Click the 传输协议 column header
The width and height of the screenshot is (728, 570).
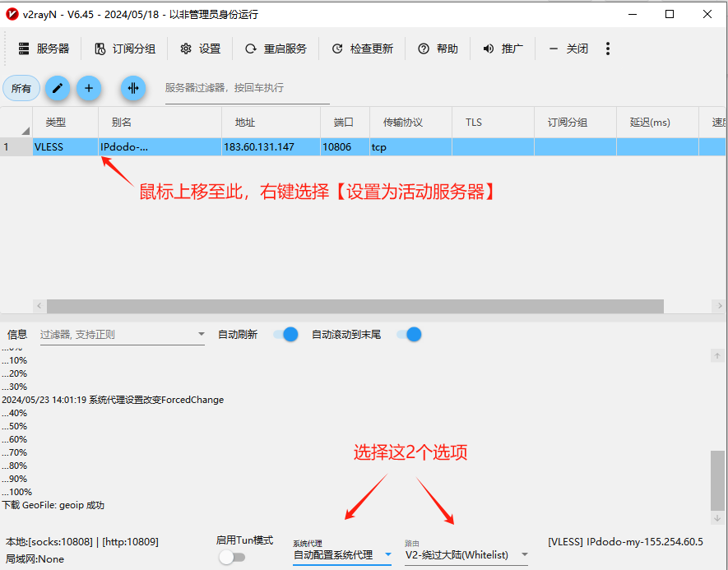pos(411,123)
